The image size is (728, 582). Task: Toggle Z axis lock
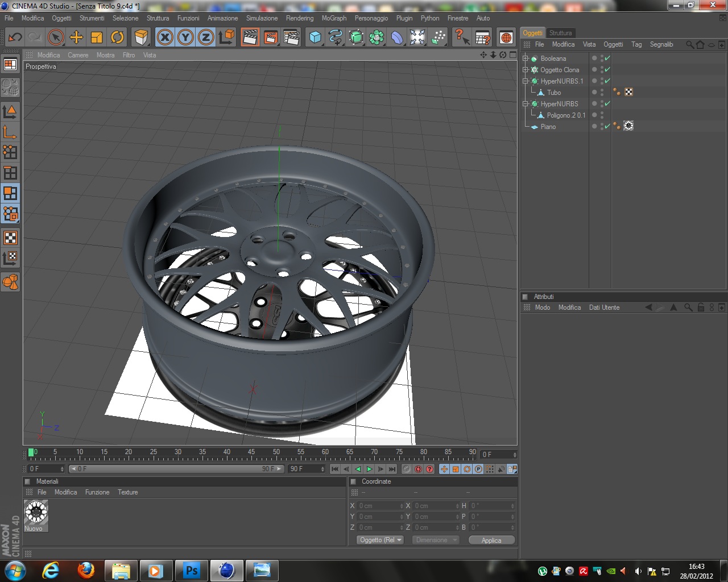[x=206, y=38]
